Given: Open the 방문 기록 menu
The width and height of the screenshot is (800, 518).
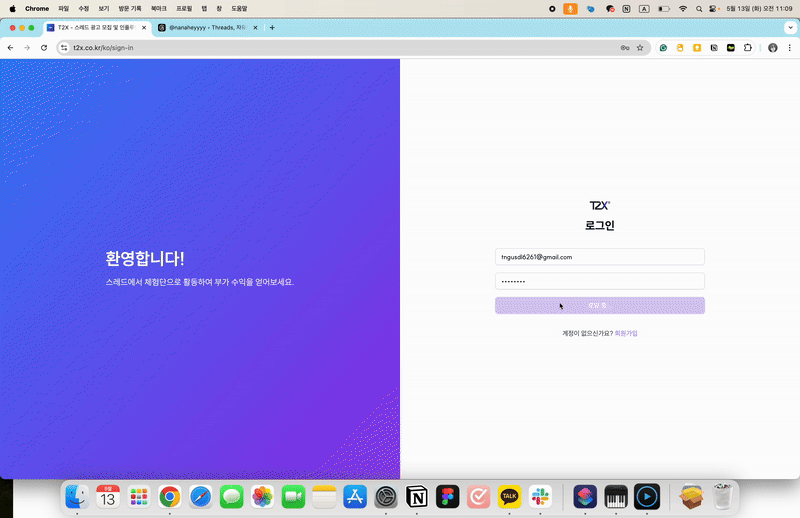Looking at the screenshot, I should point(130,9).
